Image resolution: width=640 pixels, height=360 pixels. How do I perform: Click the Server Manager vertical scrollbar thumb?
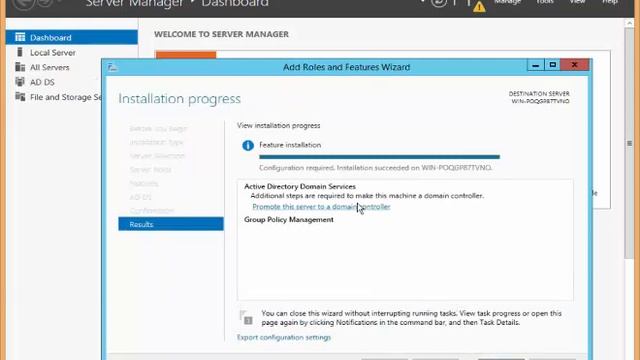[x=629, y=143]
